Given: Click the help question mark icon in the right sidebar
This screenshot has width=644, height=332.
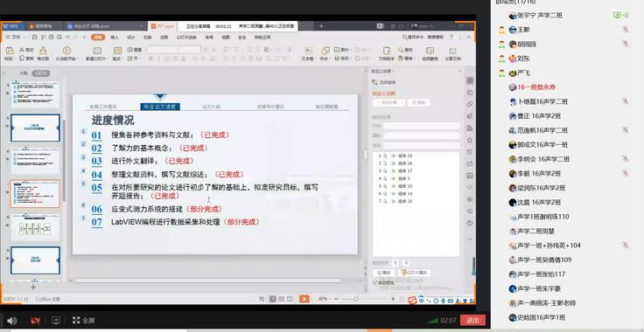Looking at the screenshot, I should coord(470,224).
